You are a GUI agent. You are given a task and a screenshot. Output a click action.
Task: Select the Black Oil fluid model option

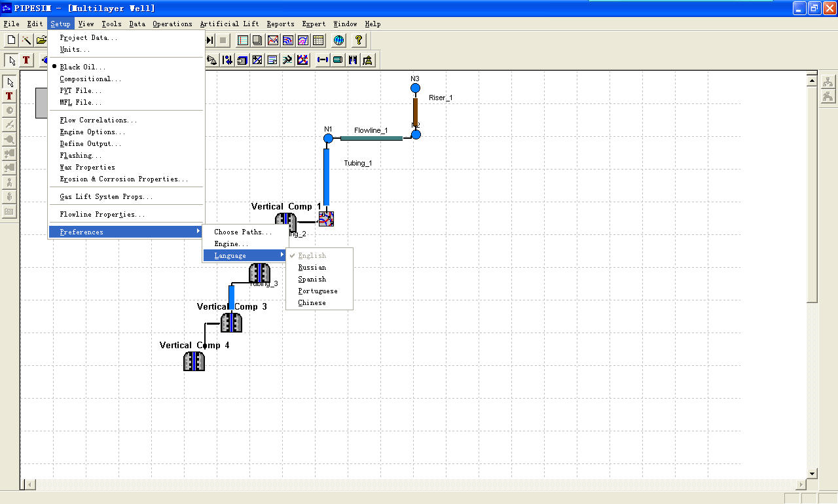pyautogui.click(x=127, y=67)
